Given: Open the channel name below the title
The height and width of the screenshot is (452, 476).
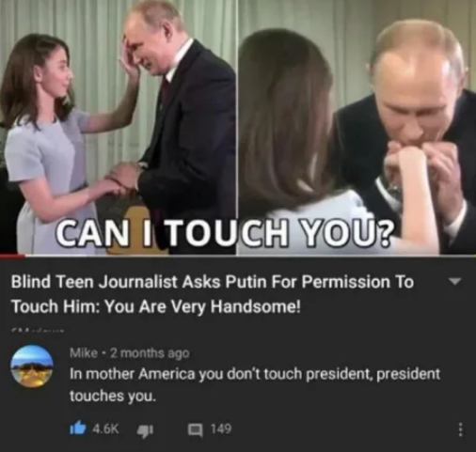Looking at the screenshot, I should point(38,329).
